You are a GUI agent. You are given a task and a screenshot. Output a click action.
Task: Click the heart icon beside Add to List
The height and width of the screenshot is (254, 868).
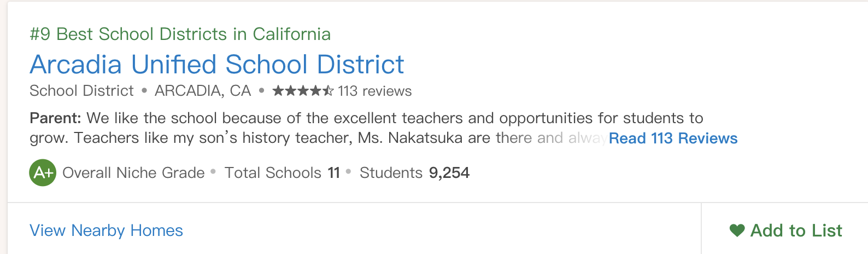737,230
